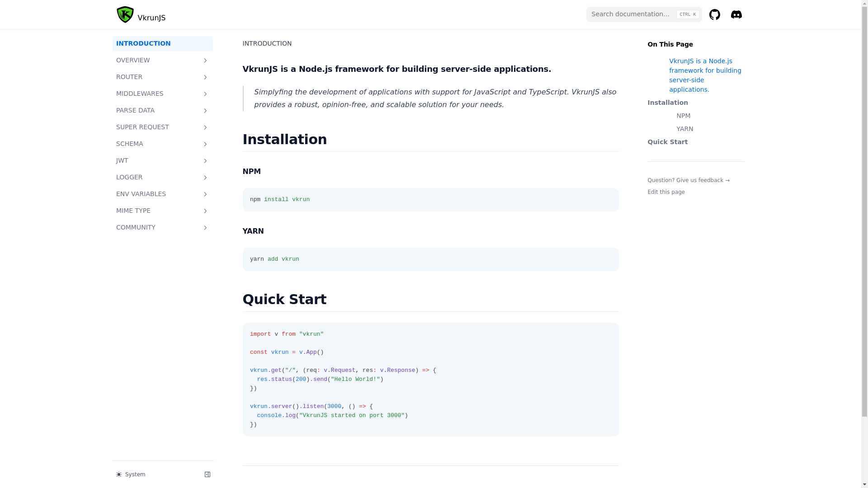Viewport: 868px width, 488px height.
Task: Open the OVERVIEW sidebar item
Action: coord(163,60)
